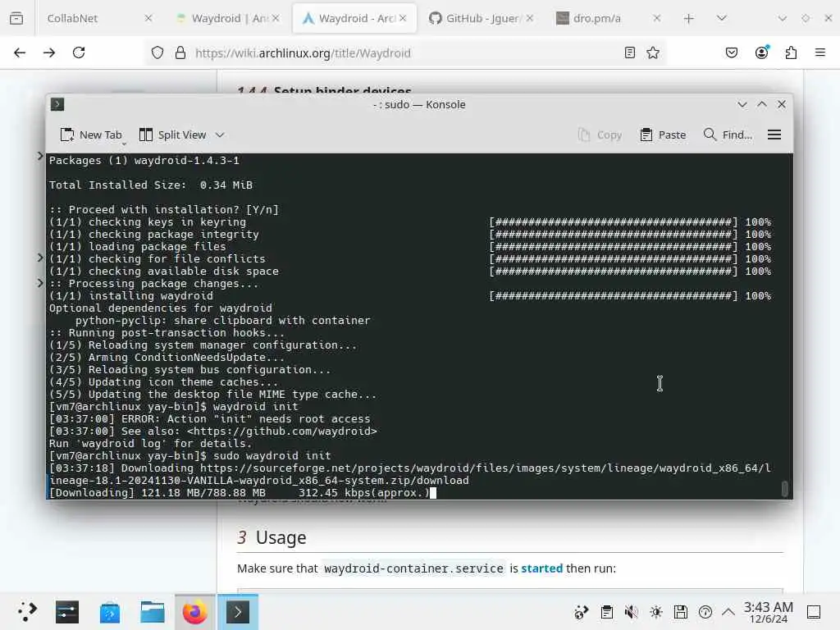840x630 pixels.
Task: Click New Tab in Konsole toolbar
Action: 91,135
